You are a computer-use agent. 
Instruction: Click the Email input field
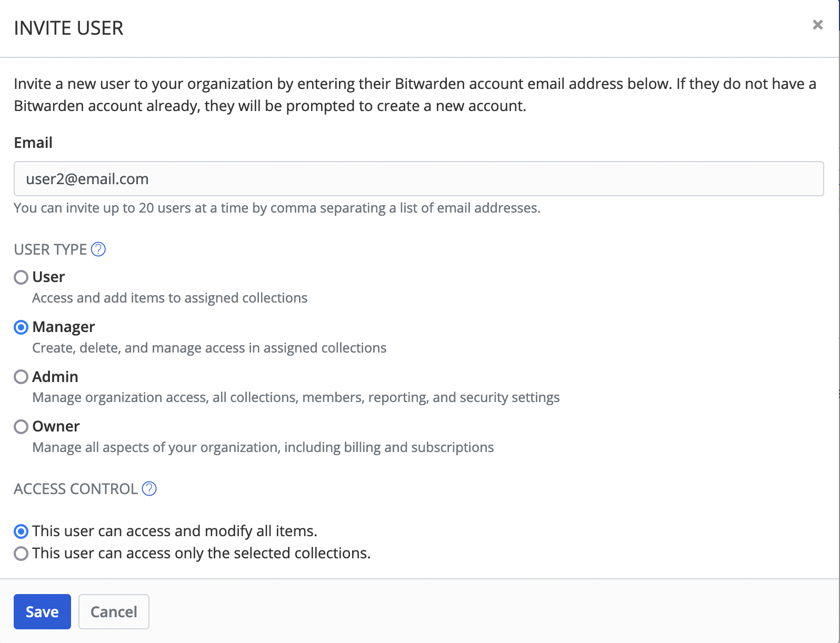[418, 179]
